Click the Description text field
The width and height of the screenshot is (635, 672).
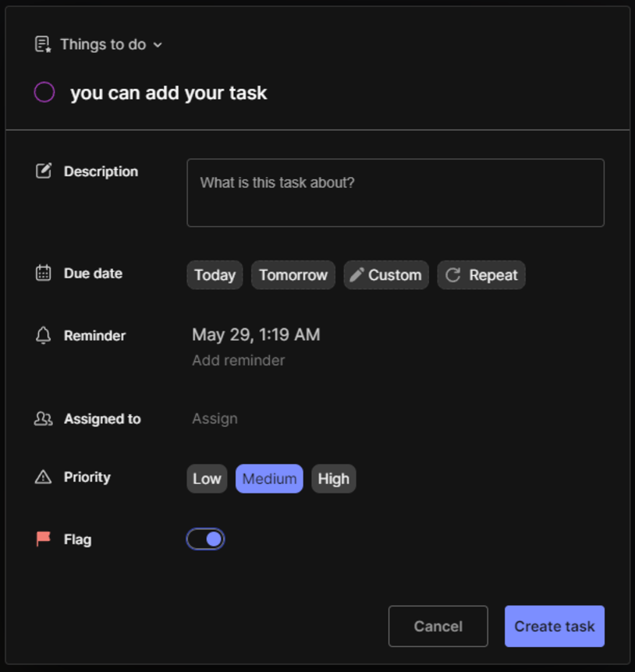pyautogui.click(x=396, y=193)
